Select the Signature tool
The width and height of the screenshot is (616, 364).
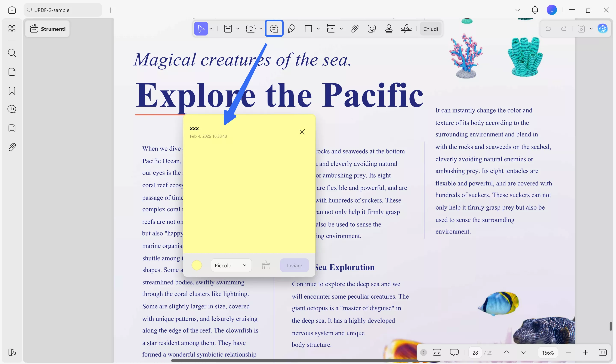[x=406, y=28]
